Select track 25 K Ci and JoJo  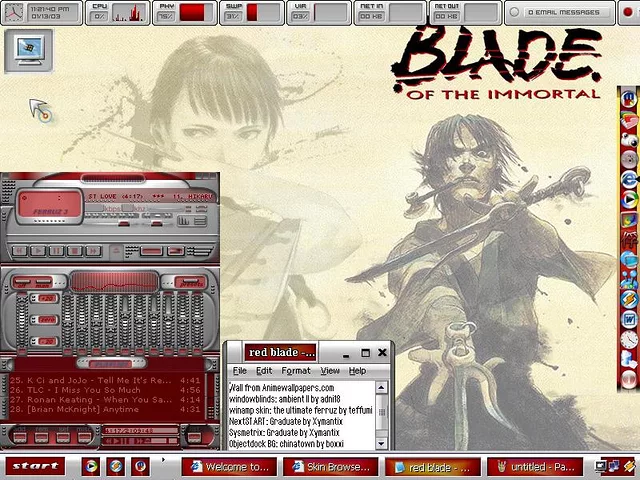(x=105, y=380)
